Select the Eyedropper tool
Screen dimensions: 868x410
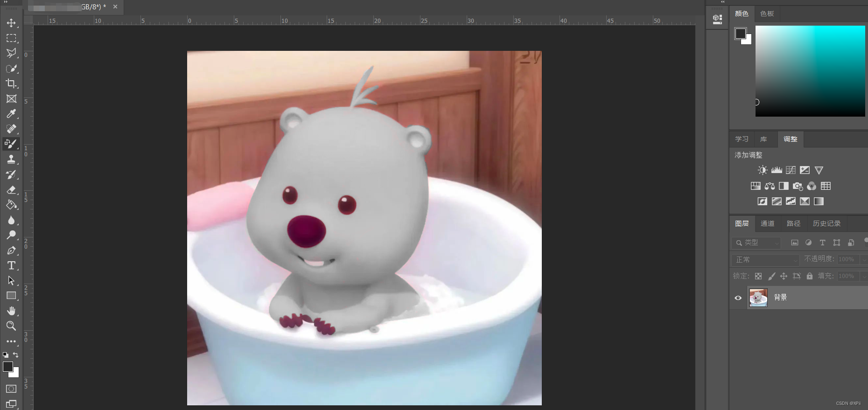(x=11, y=114)
